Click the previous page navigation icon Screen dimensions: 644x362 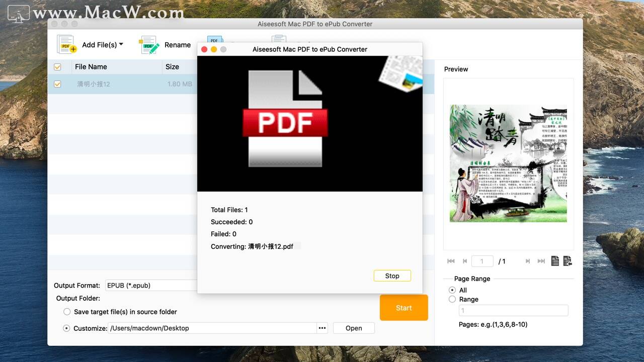point(464,261)
